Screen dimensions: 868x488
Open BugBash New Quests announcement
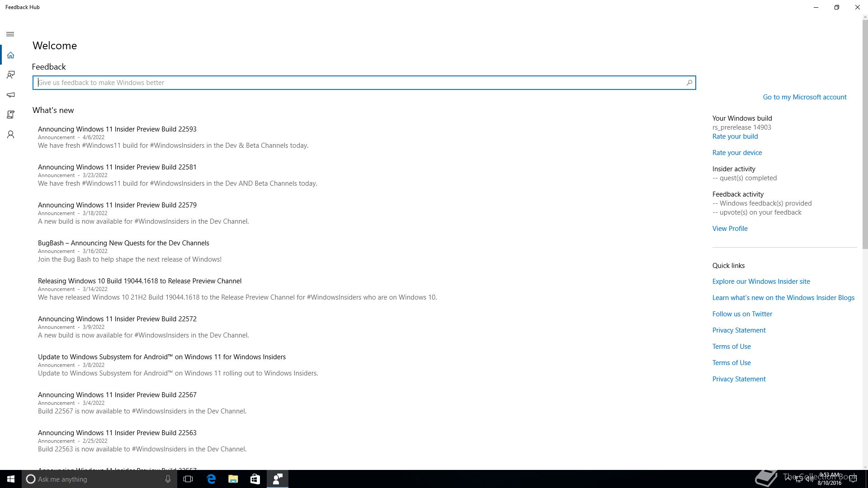tap(123, 243)
